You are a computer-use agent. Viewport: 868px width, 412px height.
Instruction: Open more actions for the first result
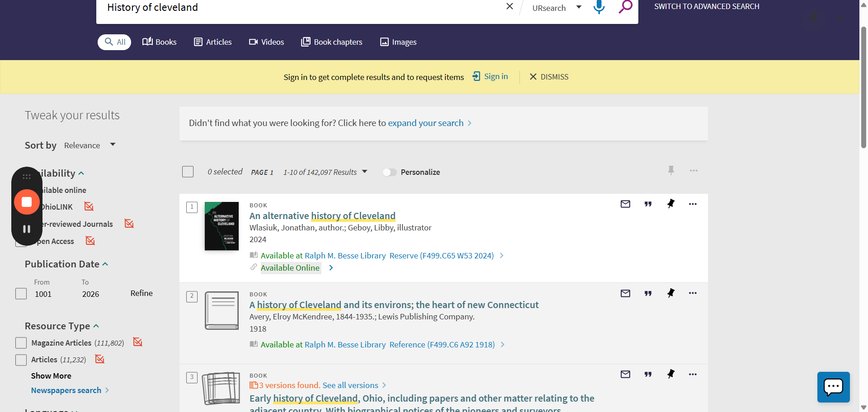click(x=693, y=204)
